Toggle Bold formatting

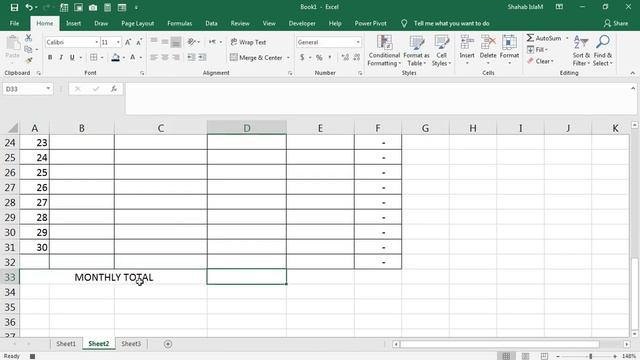pyautogui.click(x=50, y=58)
